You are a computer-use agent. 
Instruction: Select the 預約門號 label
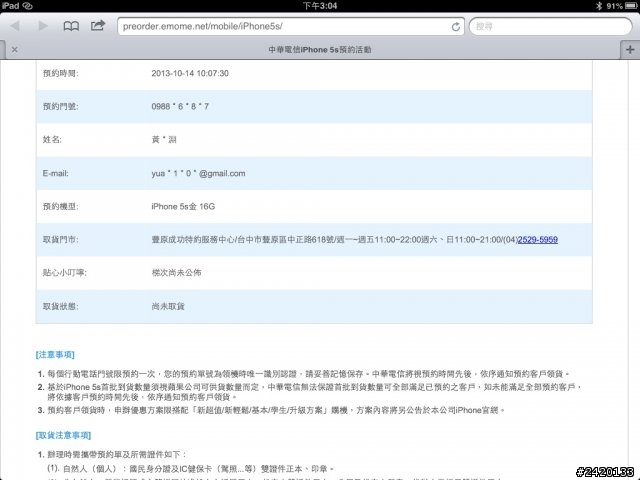click(x=60, y=107)
